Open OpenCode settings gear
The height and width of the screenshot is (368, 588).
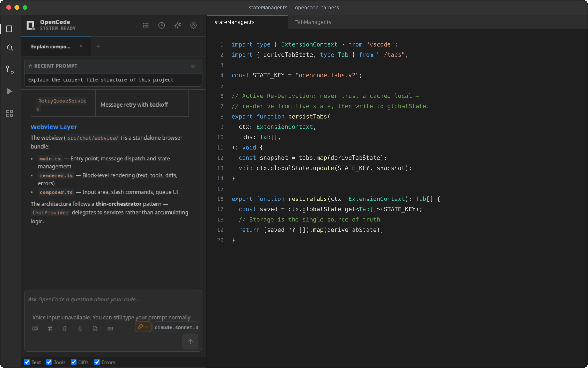tap(193, 25)
